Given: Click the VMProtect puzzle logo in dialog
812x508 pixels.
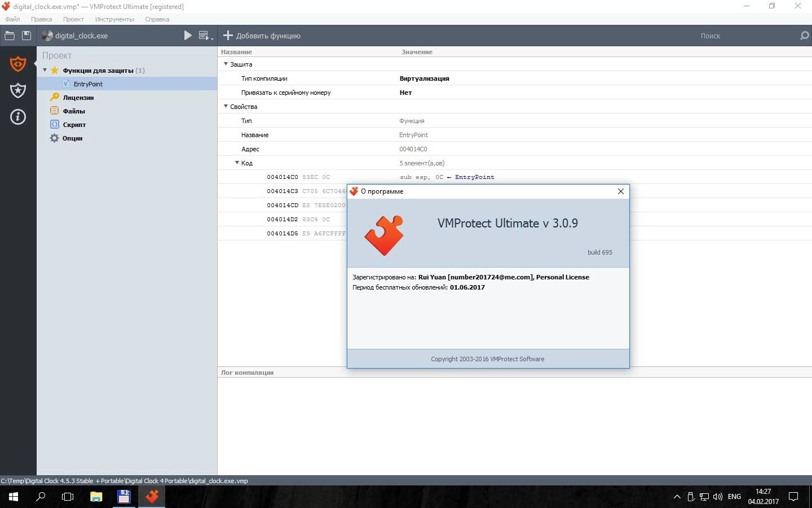Looking at the screenshot, I should click(x=385, y=235).
